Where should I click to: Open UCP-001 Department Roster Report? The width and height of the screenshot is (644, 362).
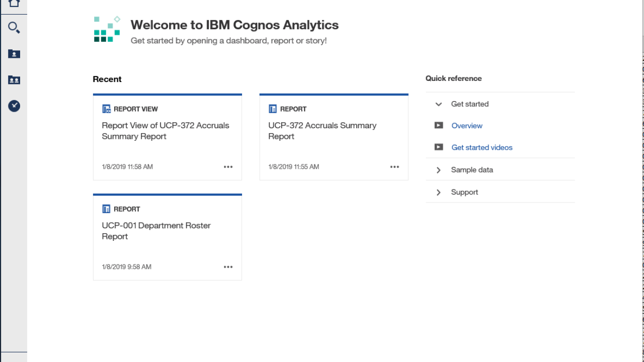(156, 231)
